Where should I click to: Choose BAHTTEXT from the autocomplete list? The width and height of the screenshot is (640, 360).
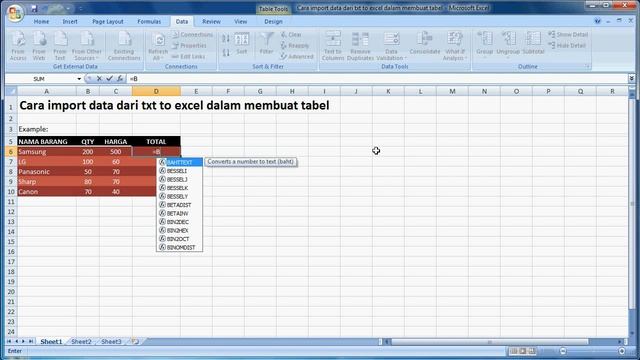point(180,162)
